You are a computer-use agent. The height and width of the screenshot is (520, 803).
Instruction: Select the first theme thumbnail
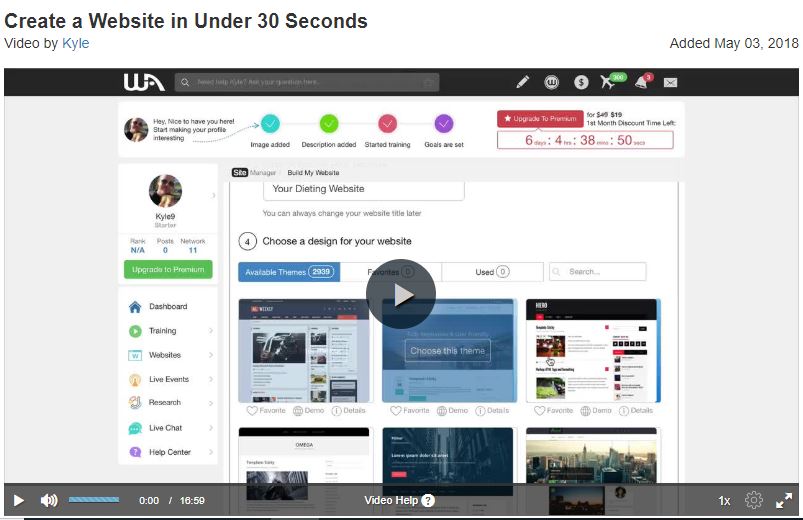pyautogui.click(x=304, y=351)
